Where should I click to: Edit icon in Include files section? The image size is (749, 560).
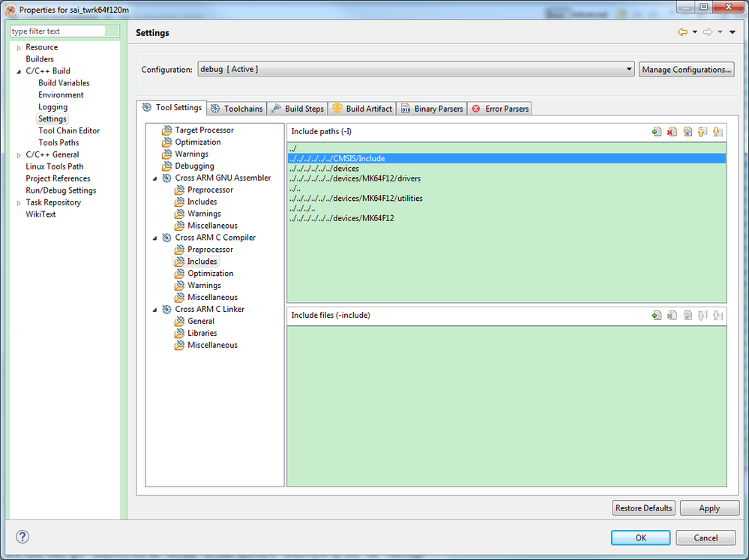coord(688,316)
